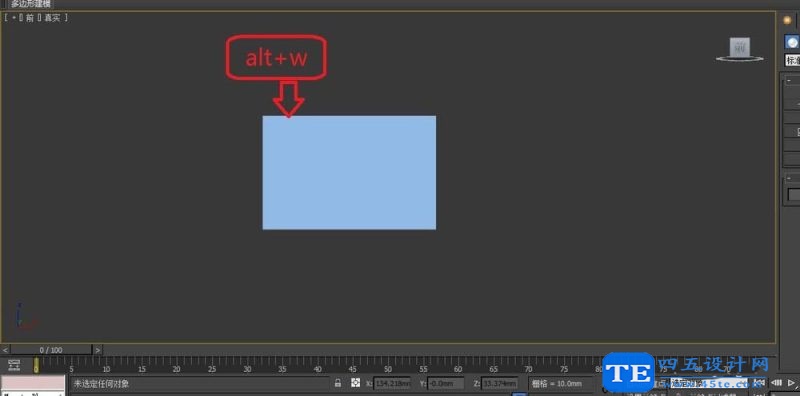
Task: Step time slider back with < arrow
Action: click(5, 350)
